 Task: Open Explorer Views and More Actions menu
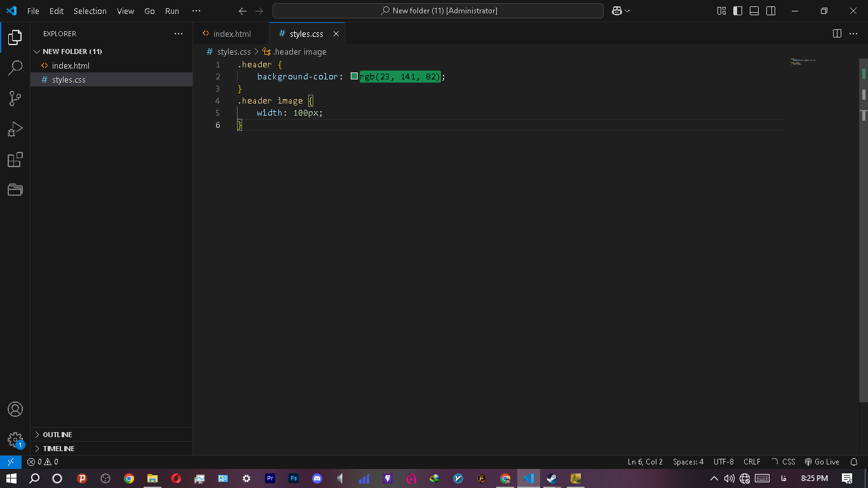(x=178, y=34)
